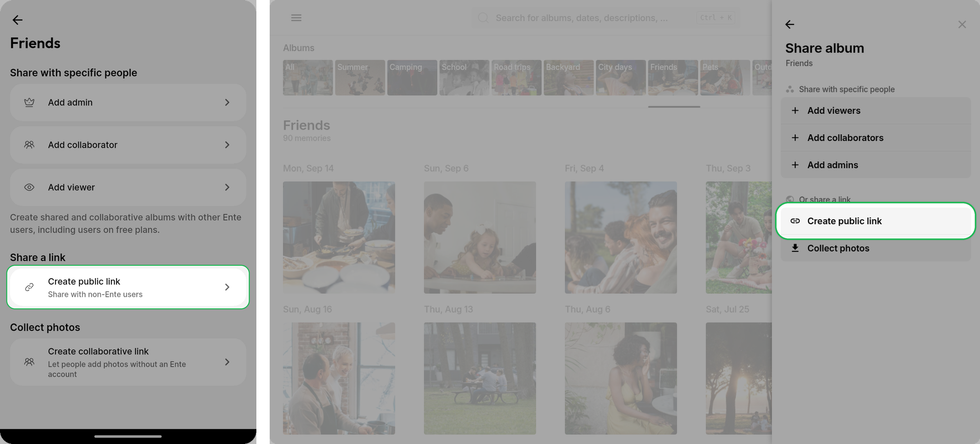Image resolution: width=980 pixels, height=444 pixels.
Task: Select the Summer album tab
Action: 360,78
